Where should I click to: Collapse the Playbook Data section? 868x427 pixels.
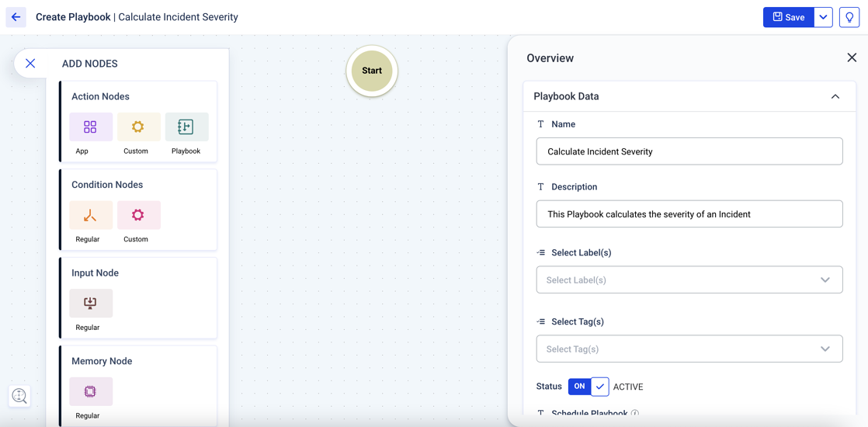tap(835, 97)
